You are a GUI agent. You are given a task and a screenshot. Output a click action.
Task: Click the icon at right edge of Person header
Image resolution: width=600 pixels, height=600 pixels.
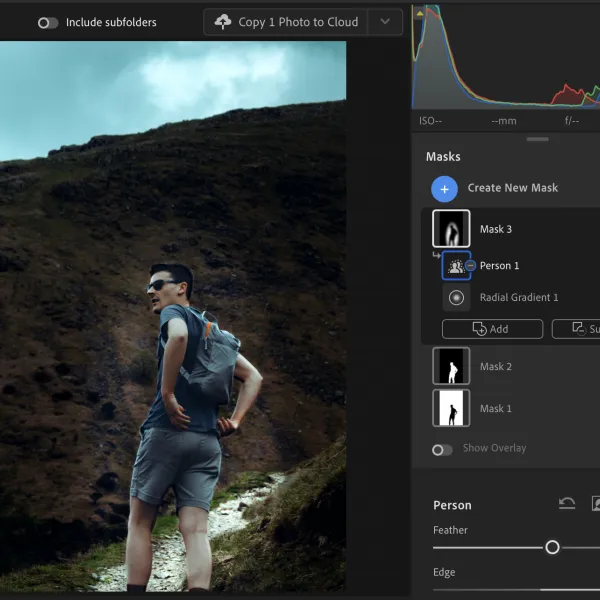coord(596,504)
